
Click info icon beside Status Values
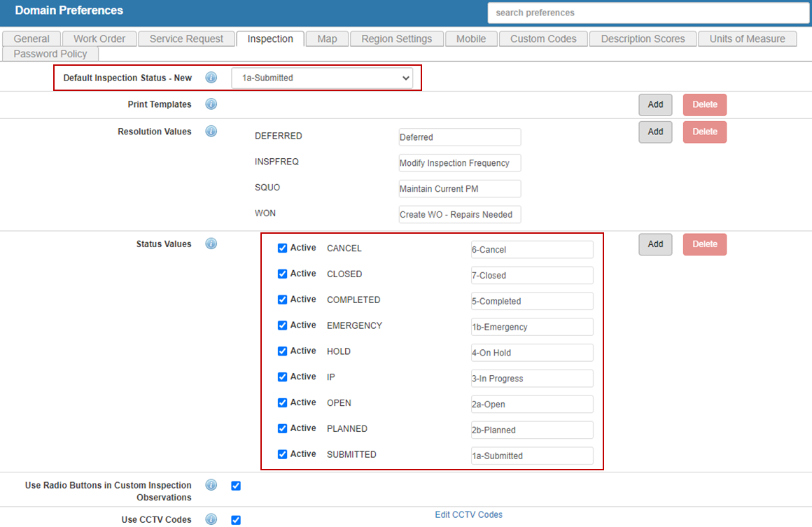click(211, 244)
